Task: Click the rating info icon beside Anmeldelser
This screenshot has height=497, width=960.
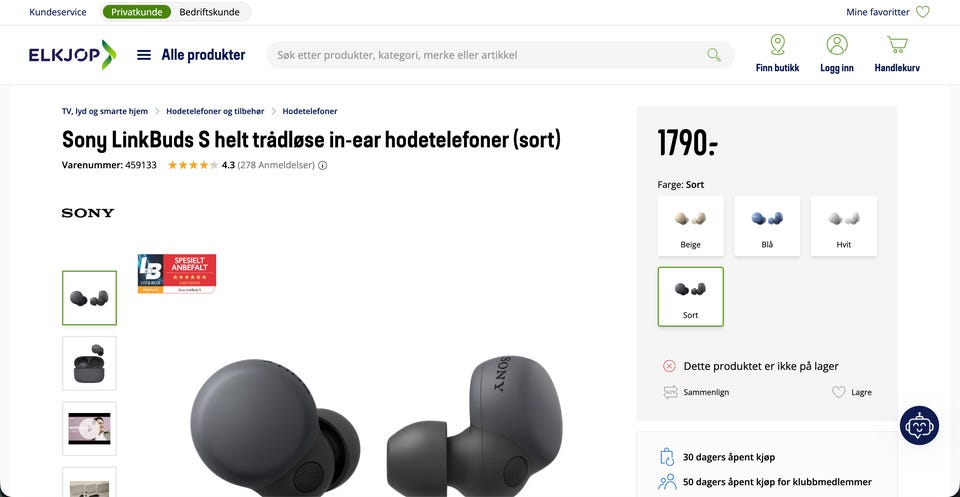Action: tap(323, 165)
